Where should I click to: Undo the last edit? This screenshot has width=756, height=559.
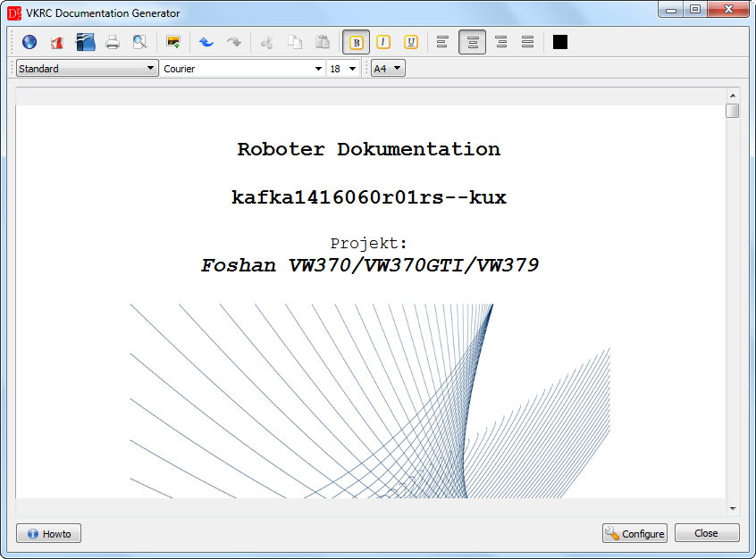tap(206, 42)
